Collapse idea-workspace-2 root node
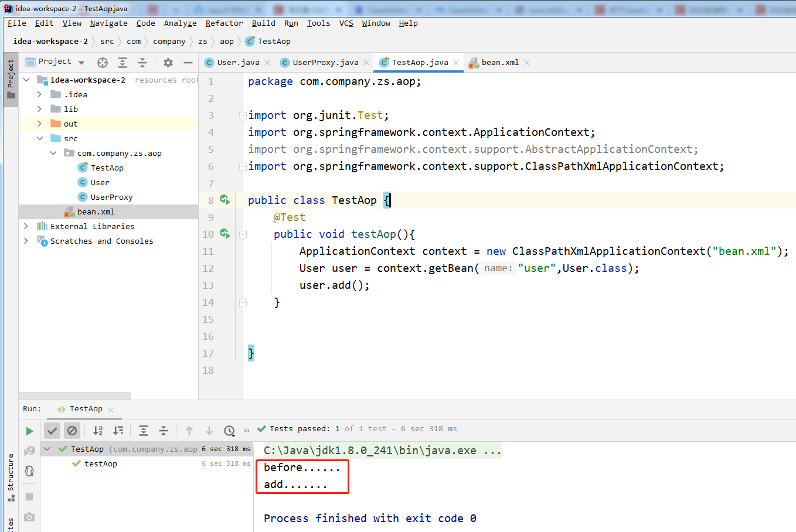Image resolution: width=796 pixels, height=532 pixels. pos(26,80)
